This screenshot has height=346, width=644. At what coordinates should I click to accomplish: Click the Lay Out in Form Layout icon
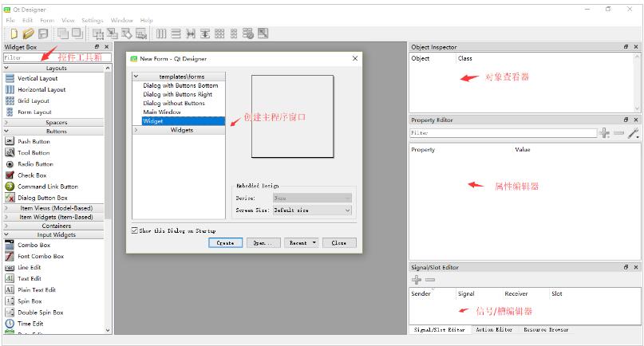click(234, 33)
